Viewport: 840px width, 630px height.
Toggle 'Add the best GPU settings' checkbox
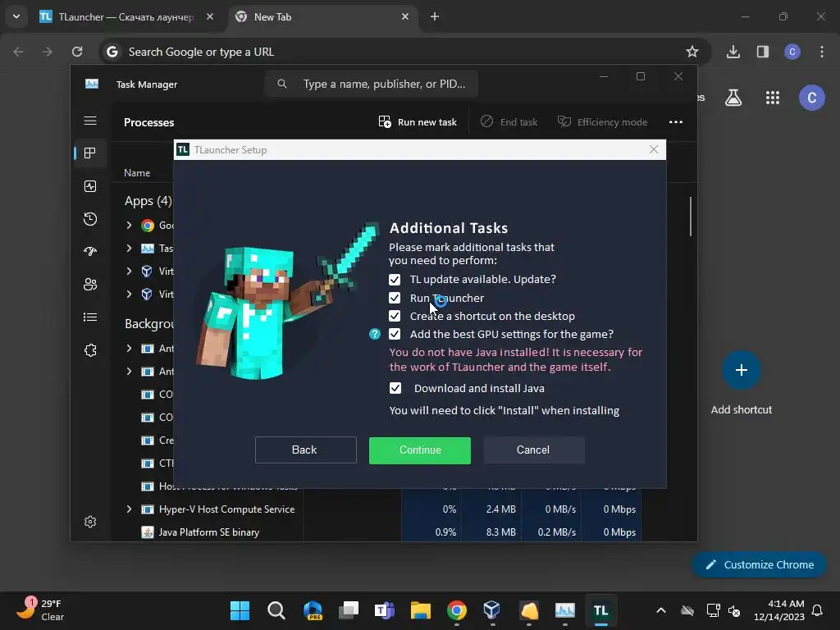pyautogui.click(x=395, y=335)
